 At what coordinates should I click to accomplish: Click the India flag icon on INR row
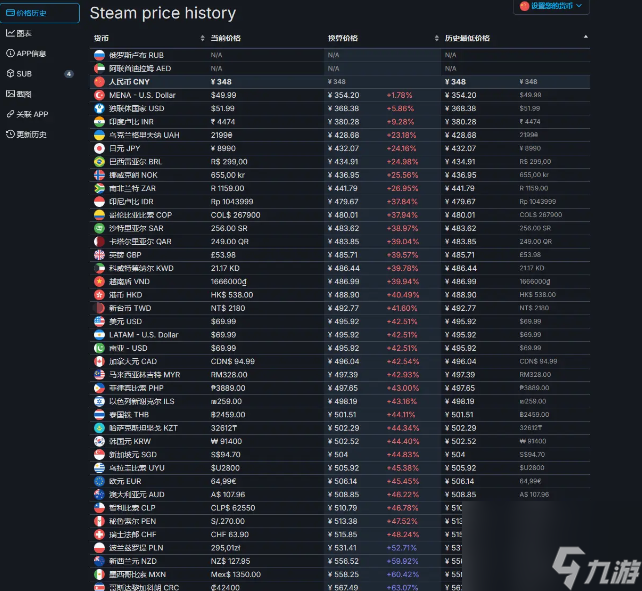(99, 122)
